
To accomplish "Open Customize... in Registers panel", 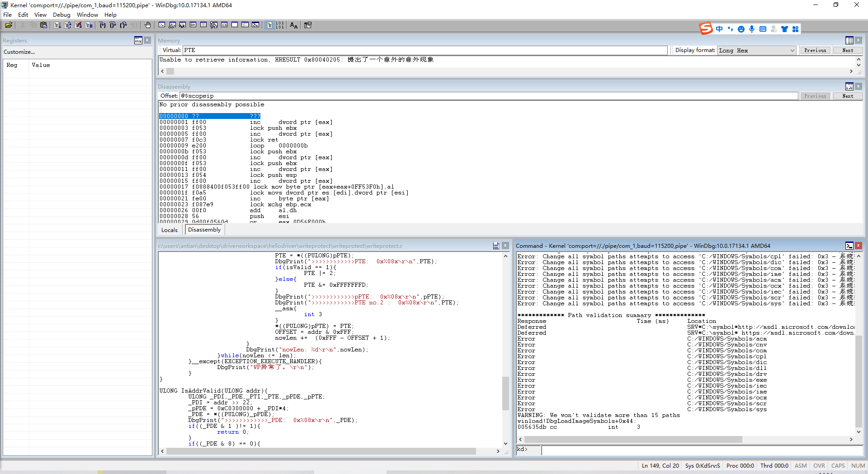I will [19, 52].
